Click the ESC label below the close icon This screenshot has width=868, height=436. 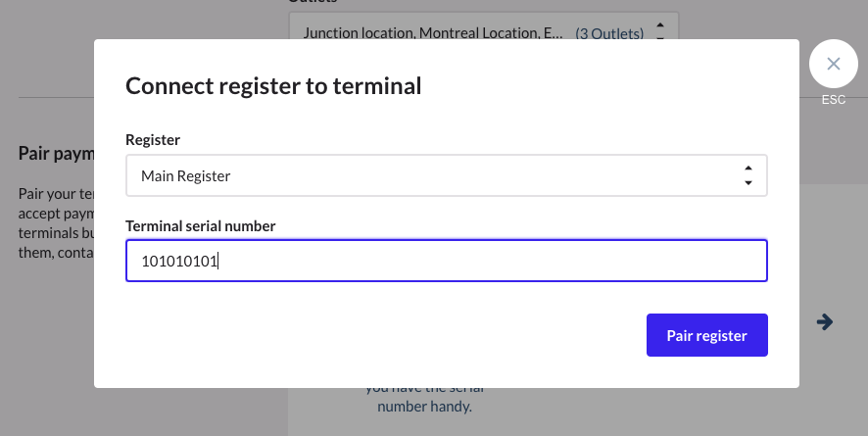click(833, 100)
